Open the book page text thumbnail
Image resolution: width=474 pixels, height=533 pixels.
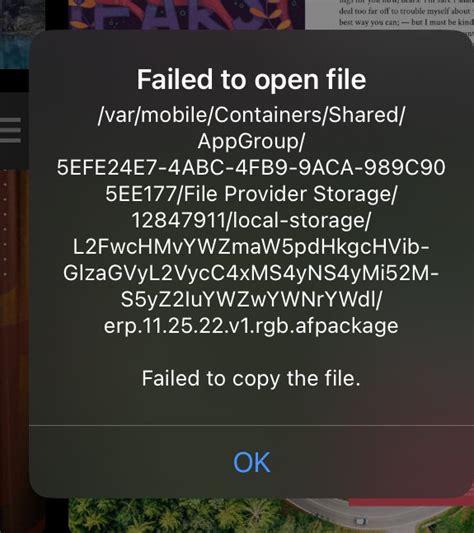pyautogui.click(x=390, y=14)
